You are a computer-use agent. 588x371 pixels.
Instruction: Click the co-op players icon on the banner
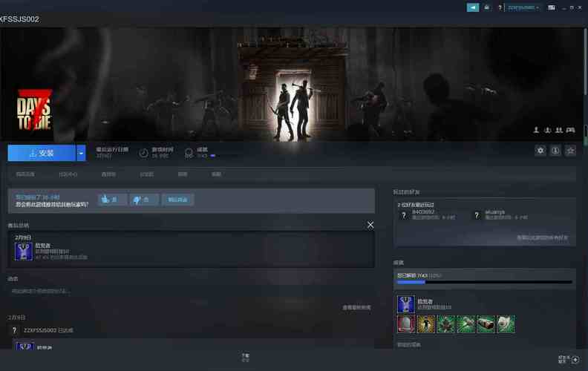click(x=559, y=130)
